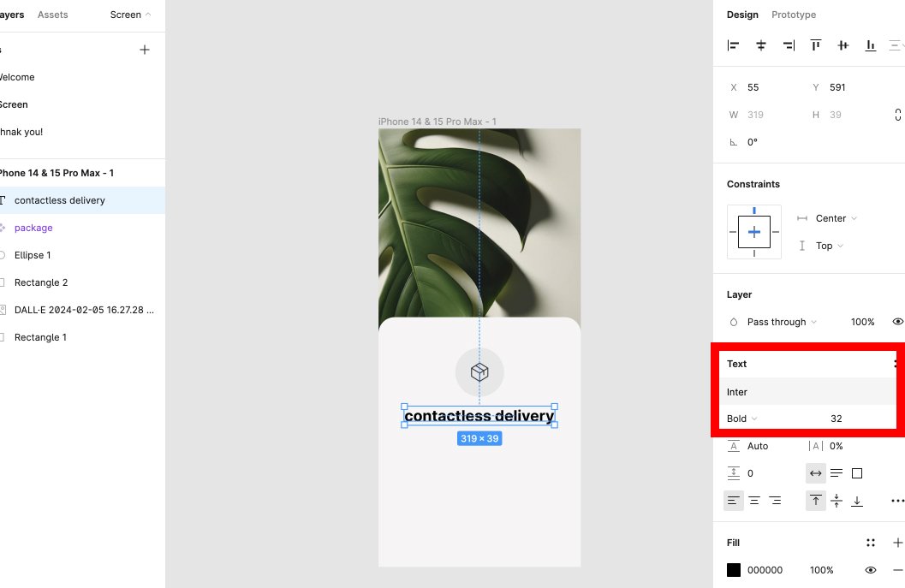Viewport: 905px width, 588px height.
Task: Enable fixed size text resizing
Action: tap(857, 473)
